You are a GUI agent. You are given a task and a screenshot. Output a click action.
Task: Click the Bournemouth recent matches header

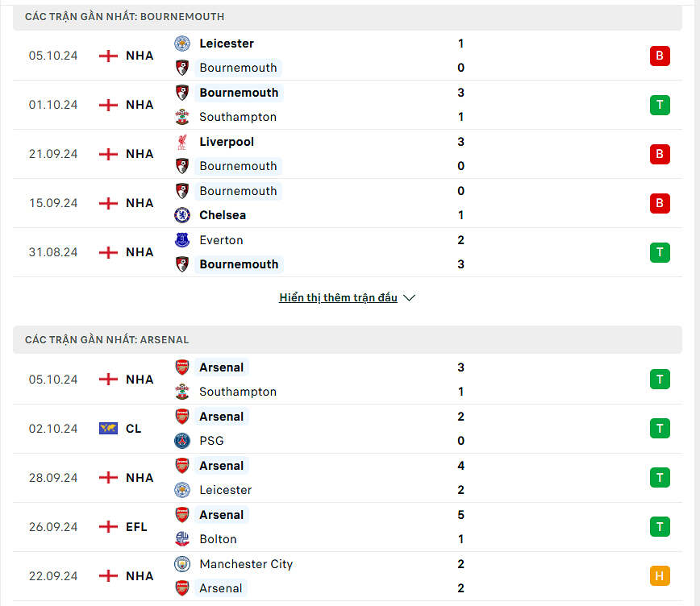coord(125,17)
